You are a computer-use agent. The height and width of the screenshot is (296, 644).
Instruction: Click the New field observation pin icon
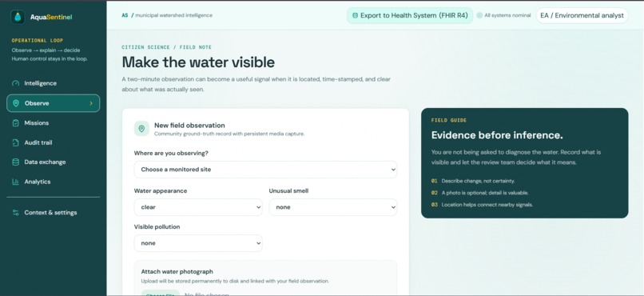pyautogui.click(x=141, y=129)
